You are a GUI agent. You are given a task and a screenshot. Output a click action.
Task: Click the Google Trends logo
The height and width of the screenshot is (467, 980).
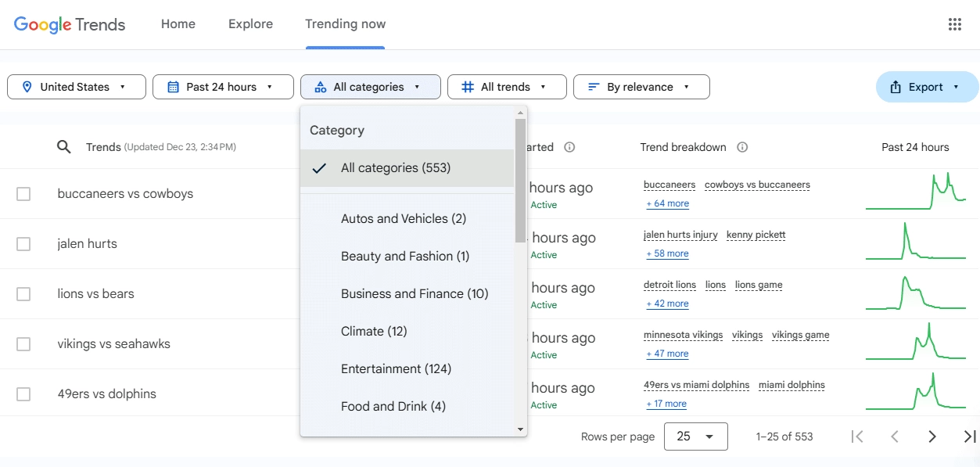pos(70,24)
